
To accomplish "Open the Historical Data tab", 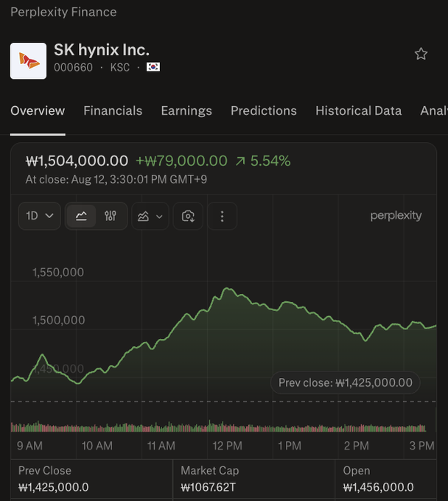I will [x=359, y=111].
